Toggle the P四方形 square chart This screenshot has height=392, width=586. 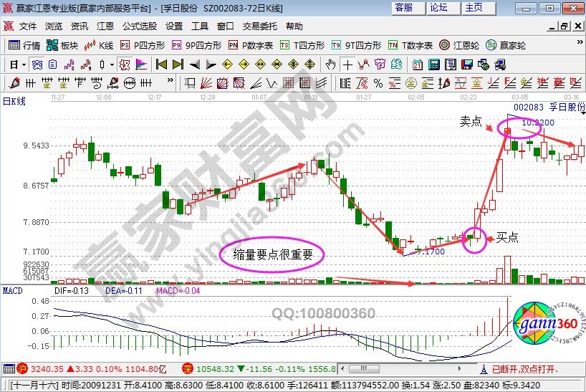coord(142,45)
